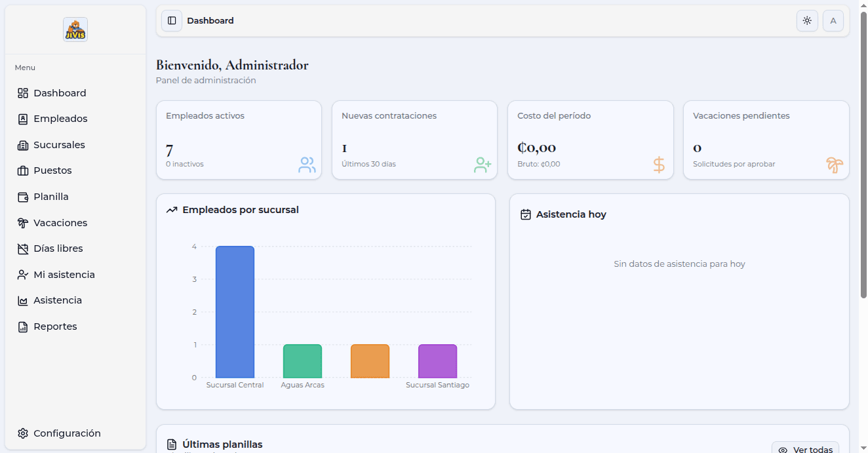Click the 'Nuevas contrataciones' card title
The image size is (868, 453).
point(389,116)
